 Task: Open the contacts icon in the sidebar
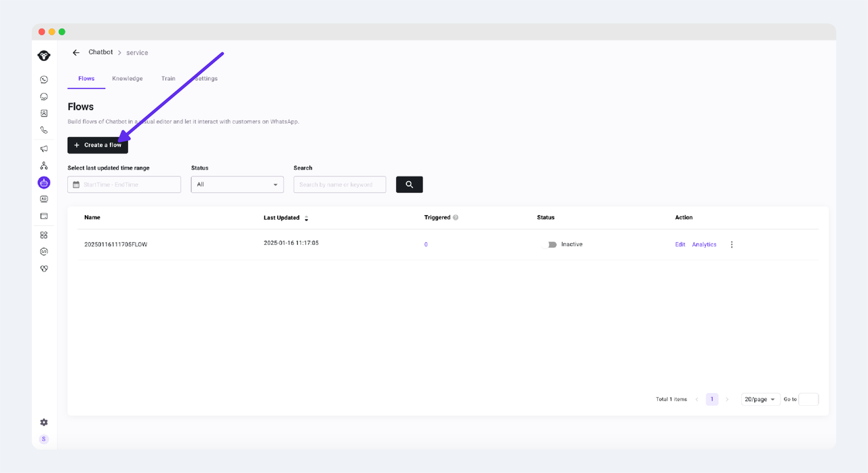click(x=44, y=113)
